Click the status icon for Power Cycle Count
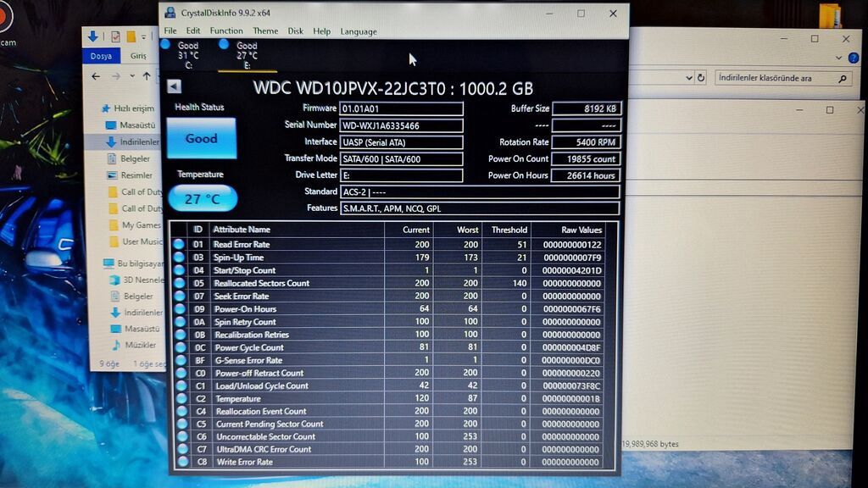The width and height of the screenshot is (868, 488). coord(181,347)
